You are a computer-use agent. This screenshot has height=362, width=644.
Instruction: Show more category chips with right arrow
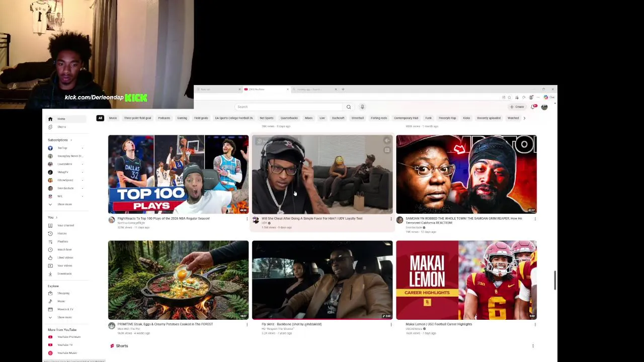(x=524, y=118)
